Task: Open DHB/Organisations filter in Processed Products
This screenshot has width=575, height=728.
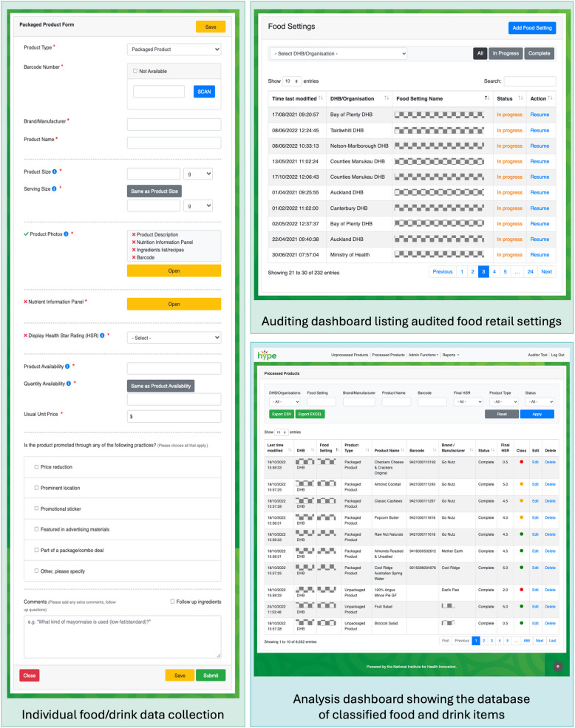Action: 285,401
